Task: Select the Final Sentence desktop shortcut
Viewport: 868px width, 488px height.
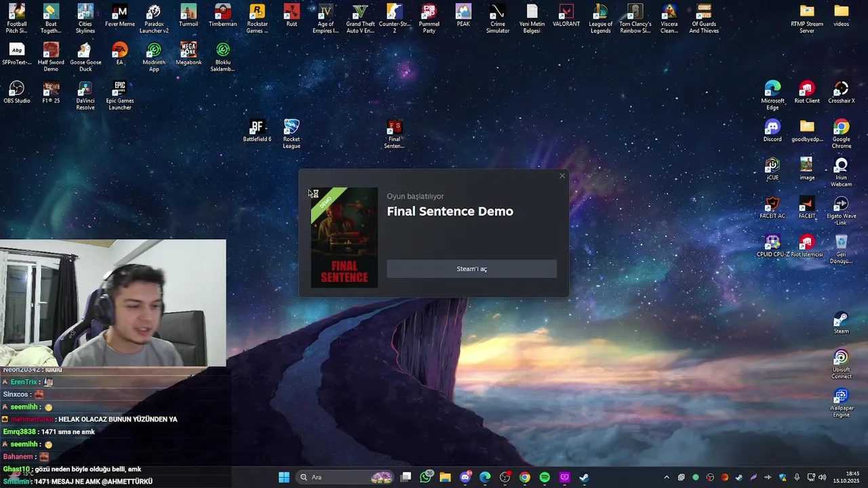Action: point(395,134)
